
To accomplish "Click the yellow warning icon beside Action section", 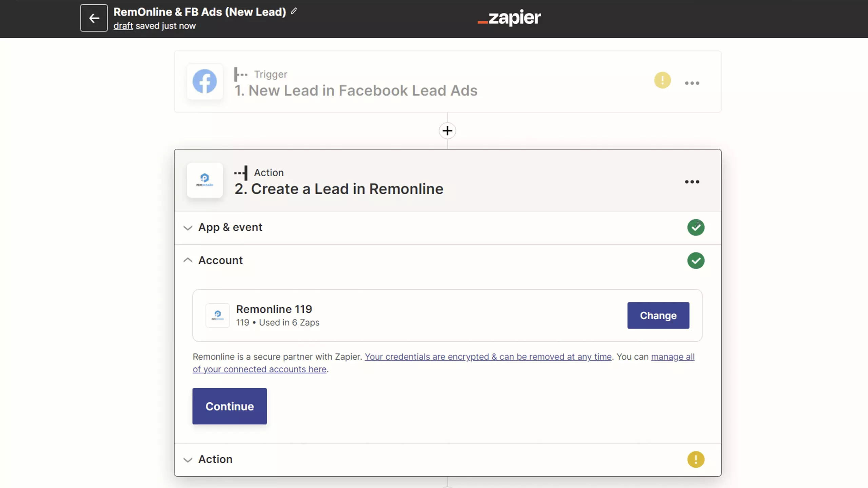I will coord(696,460).
